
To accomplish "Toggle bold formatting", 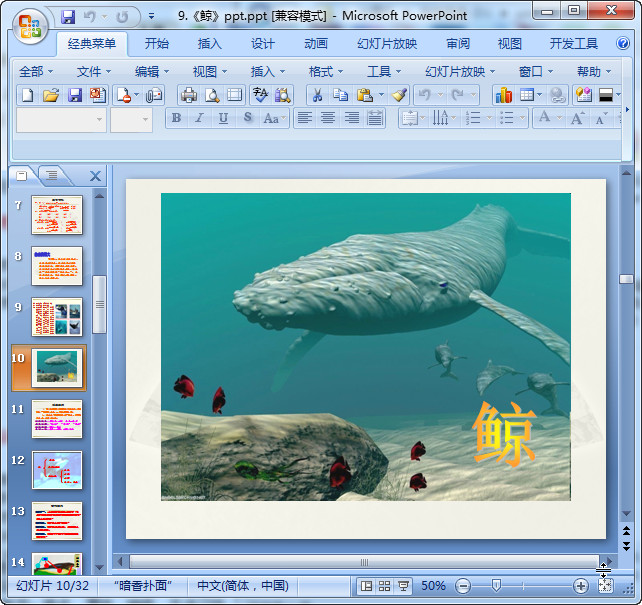I will point(176,118).
